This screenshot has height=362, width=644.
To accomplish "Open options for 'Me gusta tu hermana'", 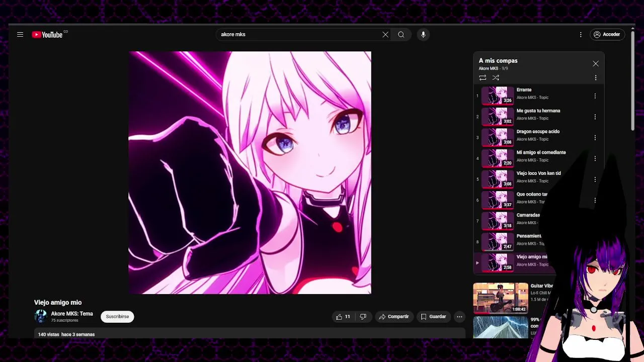I will 595,117.
